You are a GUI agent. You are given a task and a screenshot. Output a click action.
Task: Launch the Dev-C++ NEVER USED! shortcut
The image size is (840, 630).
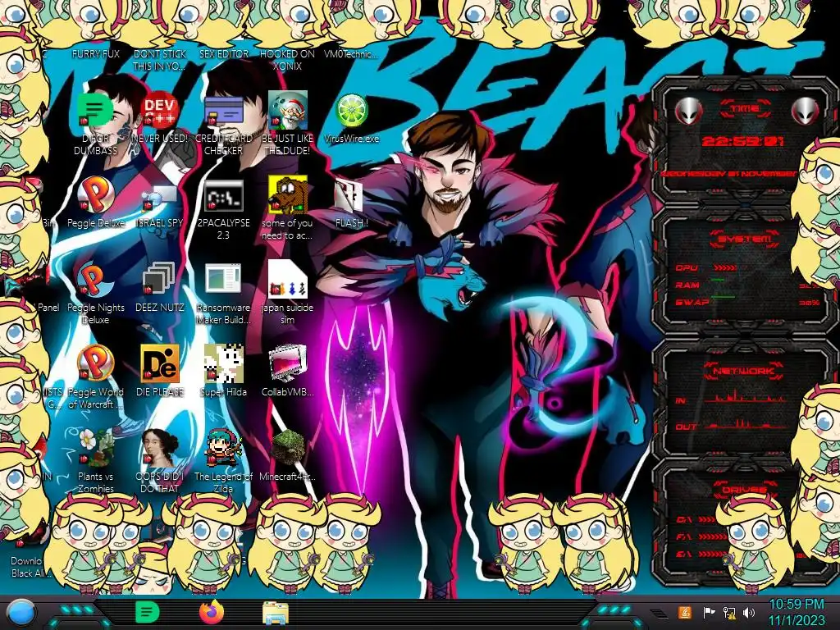click(160, 111)
